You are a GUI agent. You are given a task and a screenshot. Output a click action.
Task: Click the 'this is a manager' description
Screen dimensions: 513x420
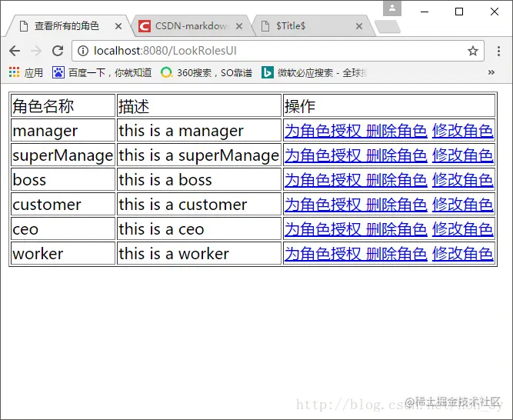[x=199, y=130]
